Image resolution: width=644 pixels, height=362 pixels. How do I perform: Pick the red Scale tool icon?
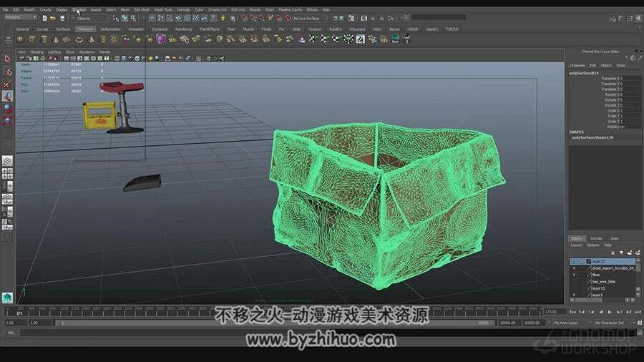coord(7,120)
